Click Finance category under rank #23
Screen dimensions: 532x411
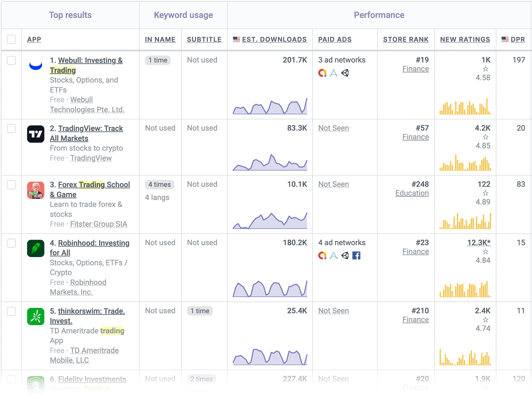(416, 252)
